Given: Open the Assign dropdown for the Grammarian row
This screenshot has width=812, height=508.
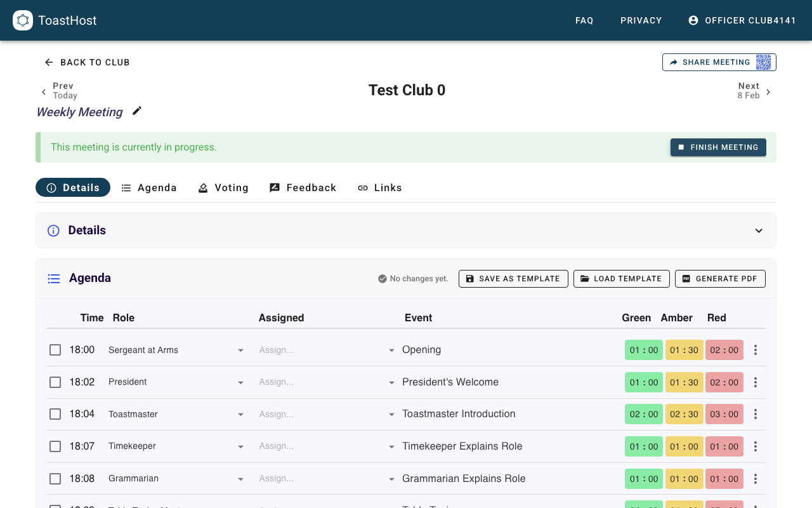Looking at the screenshot, I should point(391,479).
